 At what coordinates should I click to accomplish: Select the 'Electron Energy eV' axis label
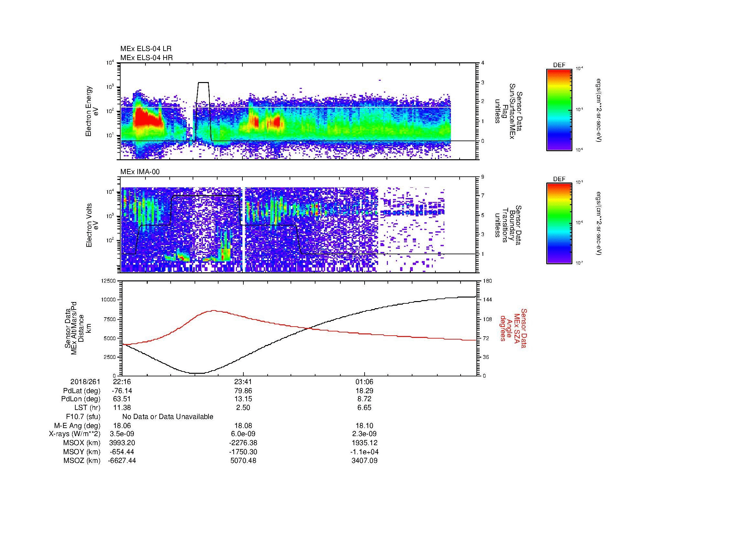[x=92, y=111]
